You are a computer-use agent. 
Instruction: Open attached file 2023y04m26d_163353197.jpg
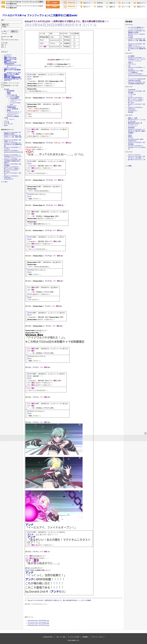[x=38, y=625]
